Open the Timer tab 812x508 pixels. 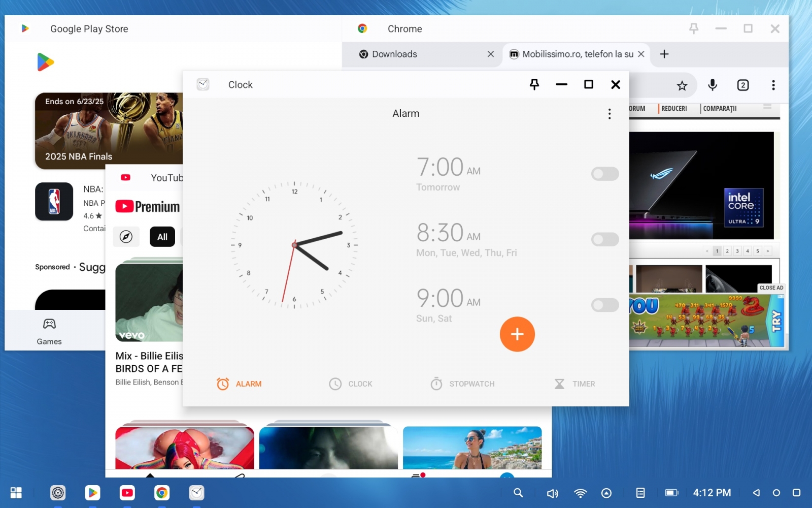574,384
